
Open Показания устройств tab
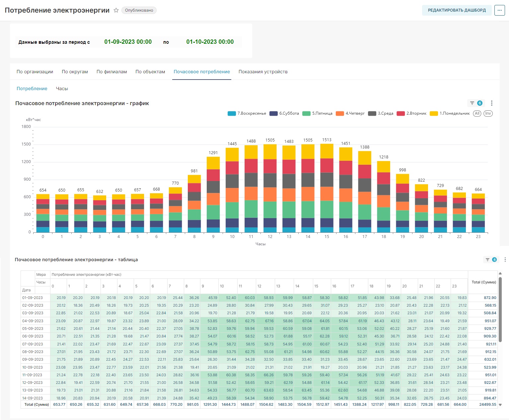(x=263, y=72)
